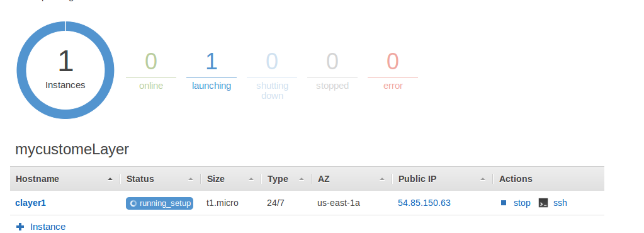
Task: Filter by online instances count
Action: (x=150, y=70)
